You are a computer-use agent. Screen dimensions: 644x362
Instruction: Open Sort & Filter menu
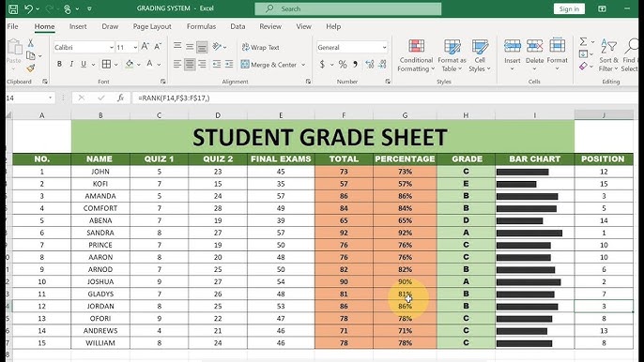[x=608, y=56]
